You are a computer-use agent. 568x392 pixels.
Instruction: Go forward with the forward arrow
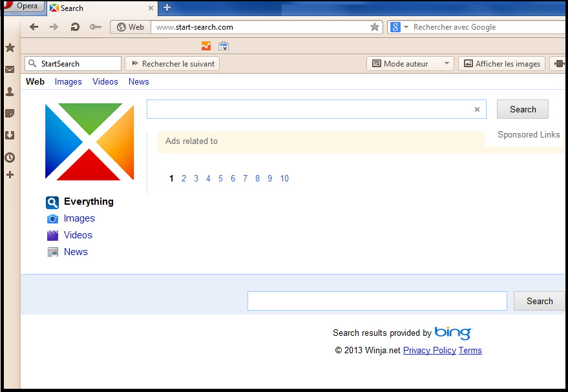pos(54,26)
